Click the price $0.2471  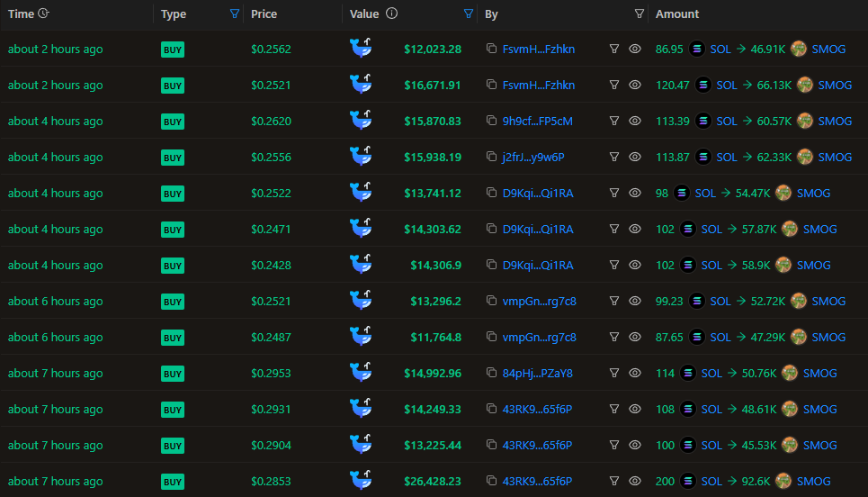click(x=271, y=230)
